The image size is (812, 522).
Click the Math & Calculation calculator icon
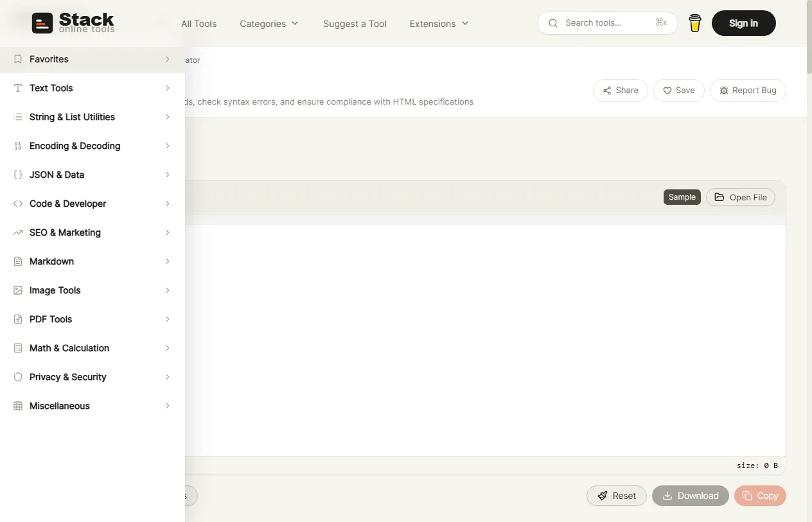click(x=18, y=348)
